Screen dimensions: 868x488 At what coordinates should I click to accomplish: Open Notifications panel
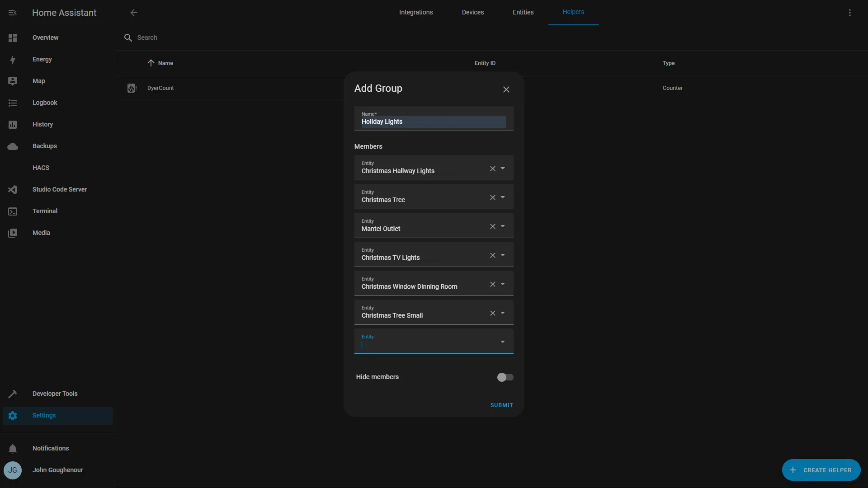point(51,448)
